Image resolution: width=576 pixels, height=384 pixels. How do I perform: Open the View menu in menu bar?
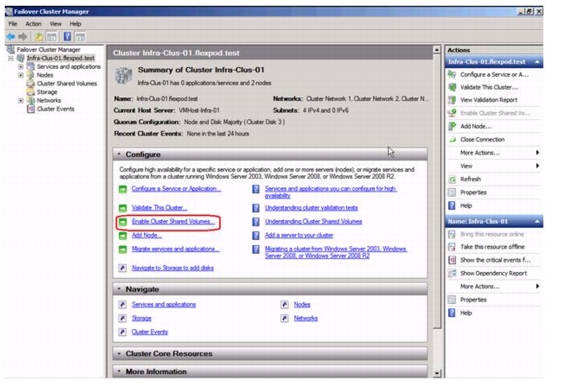[x=55, y=24]
